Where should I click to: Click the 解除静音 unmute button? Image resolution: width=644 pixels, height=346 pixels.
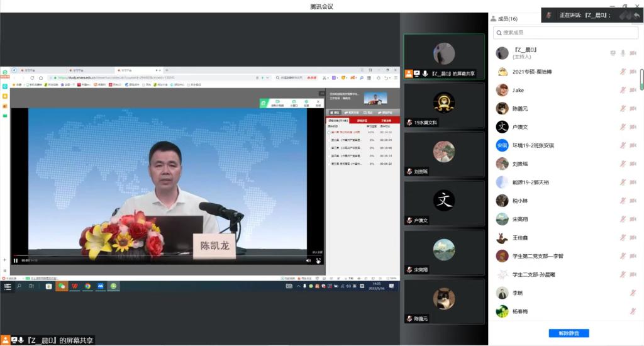pos(569,333)
